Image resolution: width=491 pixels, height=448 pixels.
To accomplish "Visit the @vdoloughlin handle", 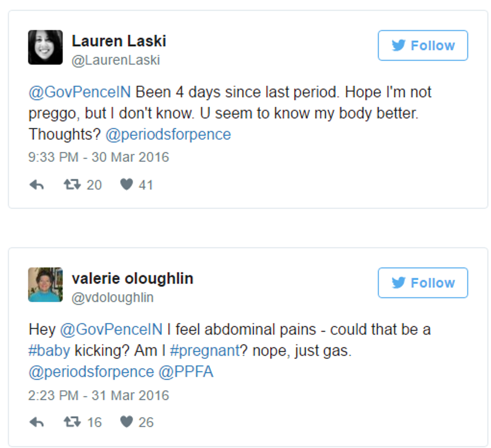I will click(x=113, y=298).
